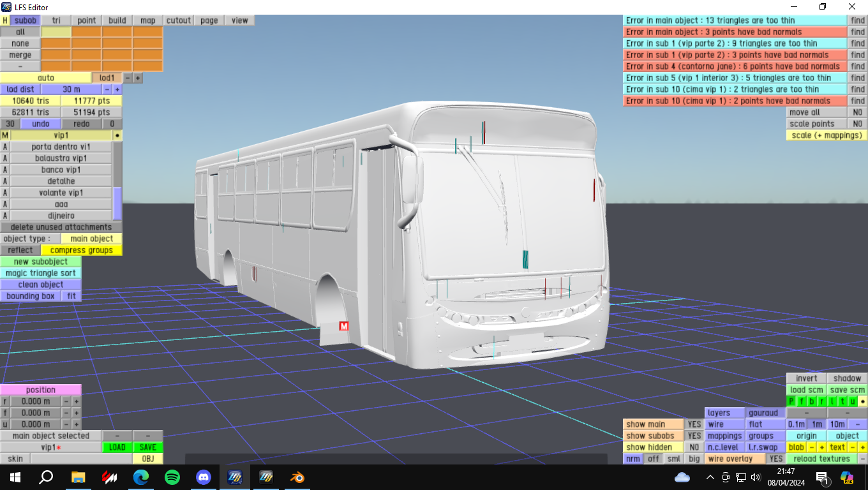
Task: Decrease f position with minus button
Action: tap(66, 413)
